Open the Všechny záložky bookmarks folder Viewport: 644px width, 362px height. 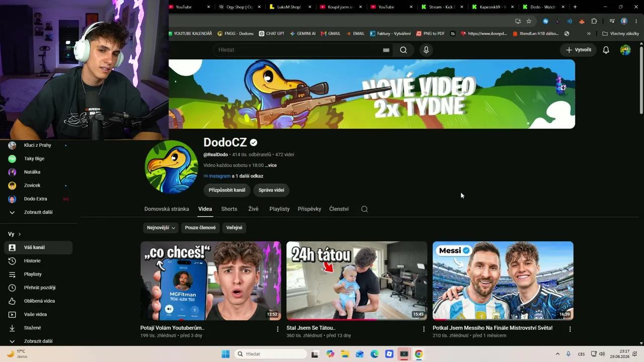[620, 34]
